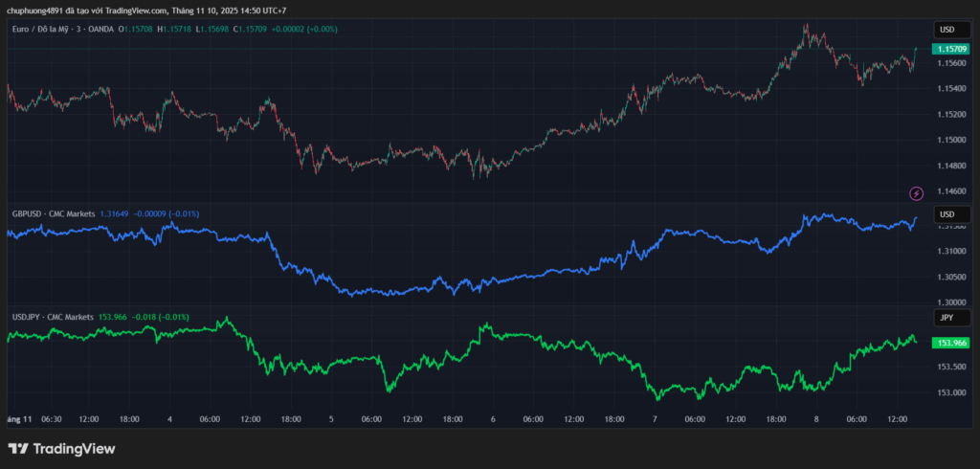
Task: Select the USDJPY · CMC Markets legend label
Action: [x=53, y=317]
